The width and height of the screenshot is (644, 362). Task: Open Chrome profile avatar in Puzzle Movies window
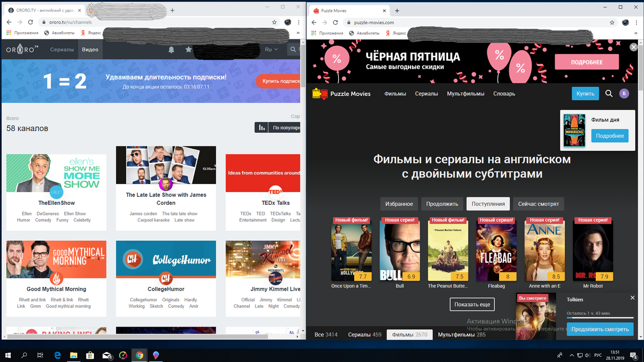(x=625, y=23)
